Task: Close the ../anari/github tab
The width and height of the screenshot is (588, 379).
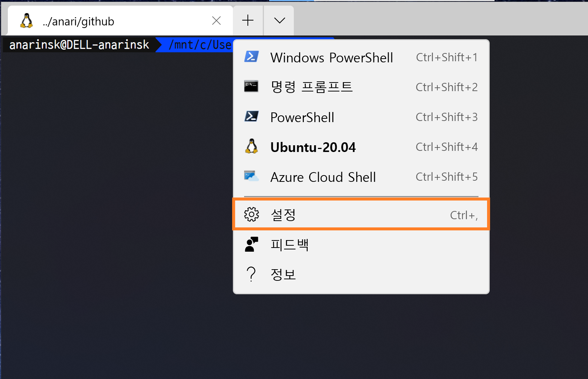Action: 216,21
